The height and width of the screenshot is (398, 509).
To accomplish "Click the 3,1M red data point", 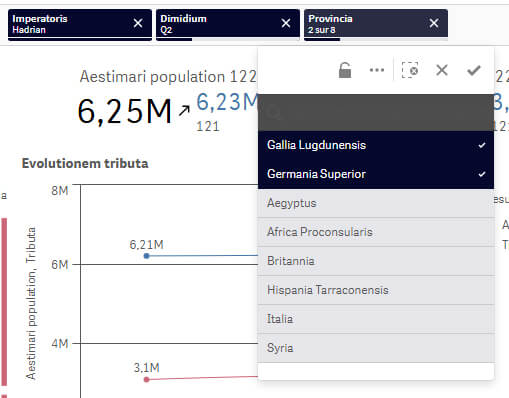I will pyautogui.click(x=146, y=380).
